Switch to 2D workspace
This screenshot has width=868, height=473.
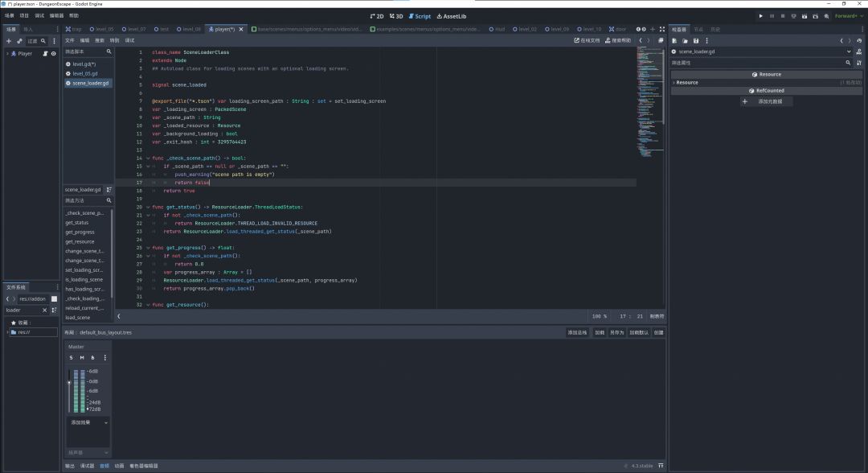pyautogui.click(x=377, y=16)
